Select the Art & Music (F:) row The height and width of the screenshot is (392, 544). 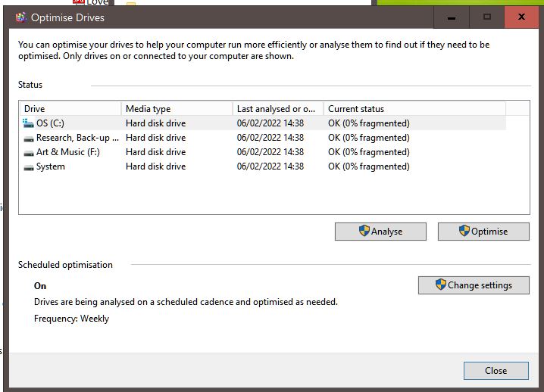point(68,152)
